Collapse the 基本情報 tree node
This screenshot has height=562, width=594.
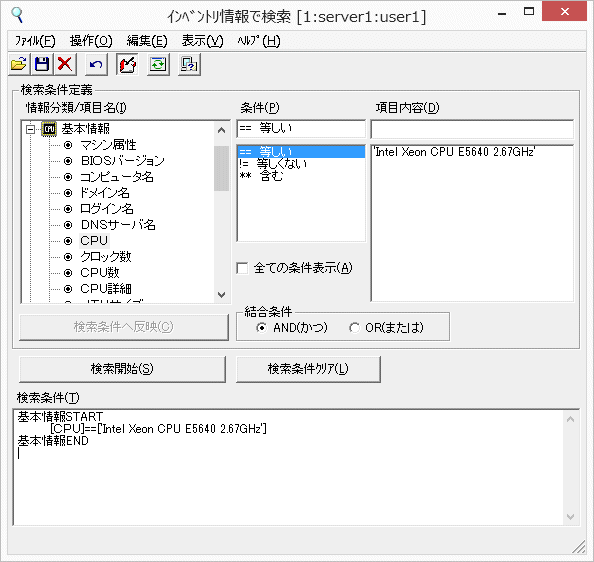pyautogui.click(x=30, y=130)
